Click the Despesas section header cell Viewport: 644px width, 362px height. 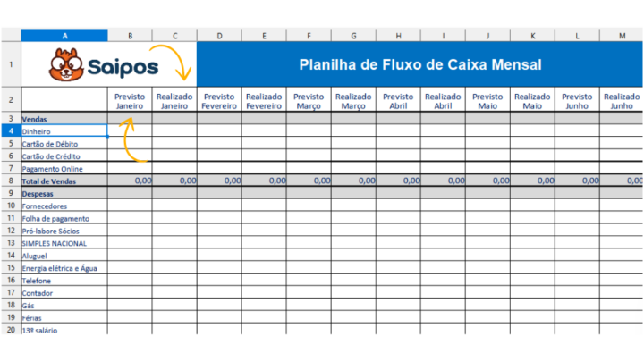(64, 193)
